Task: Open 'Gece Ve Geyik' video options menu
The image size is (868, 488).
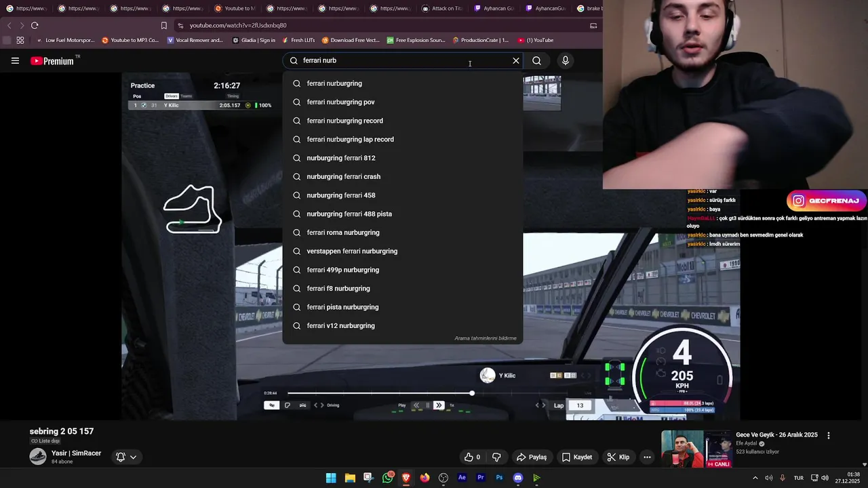Action: coord(828,436)
